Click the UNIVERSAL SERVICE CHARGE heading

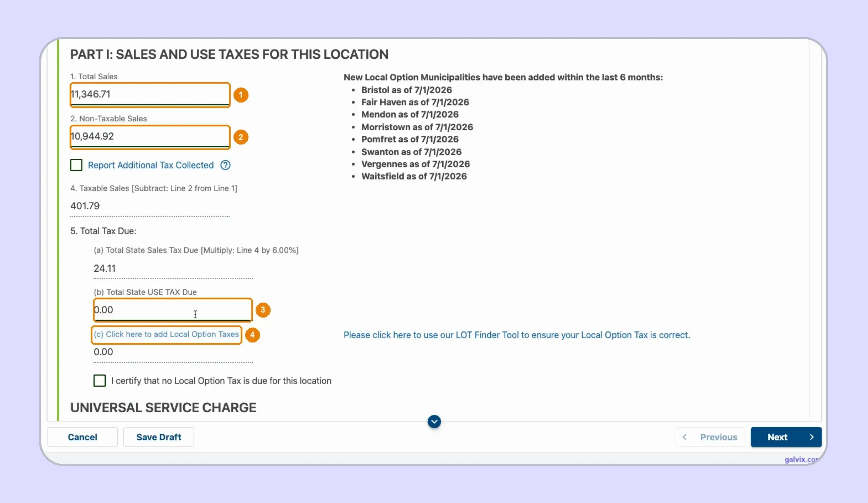163,408
